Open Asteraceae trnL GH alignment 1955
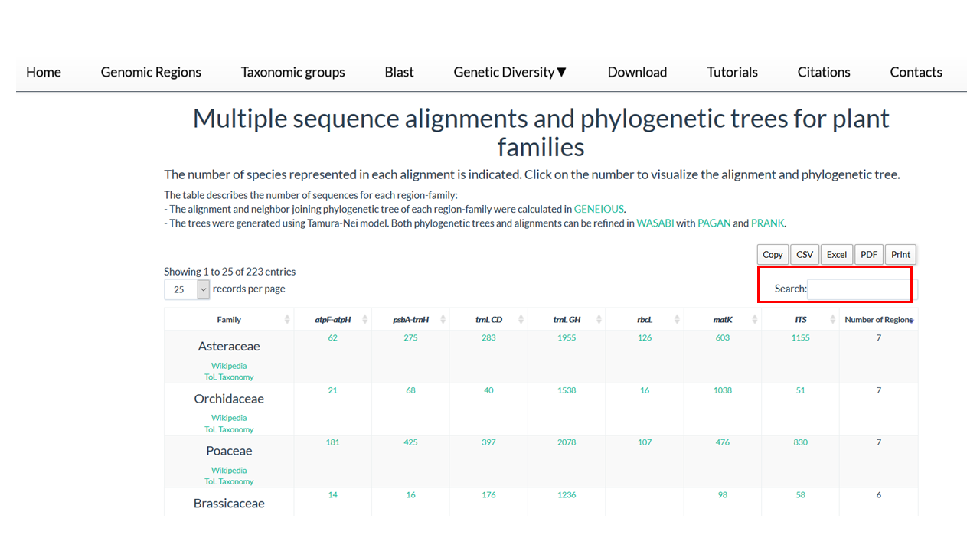 (567, 338)
